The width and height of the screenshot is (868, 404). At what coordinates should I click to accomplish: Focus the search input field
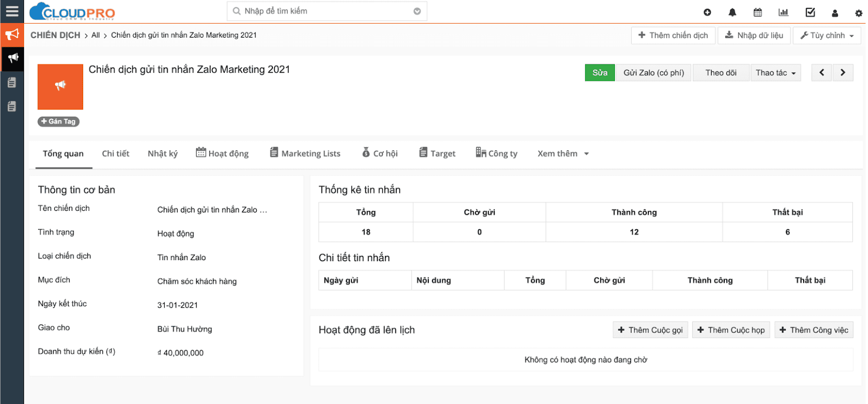pyautogui.click(x=327, y=11)
